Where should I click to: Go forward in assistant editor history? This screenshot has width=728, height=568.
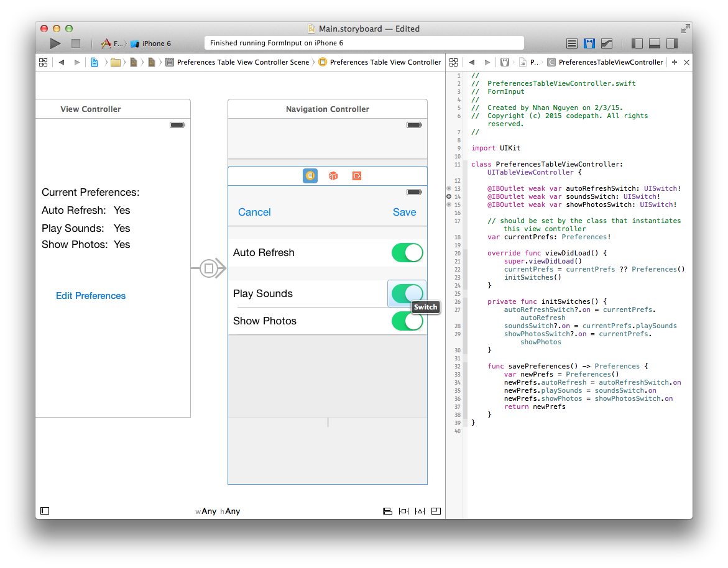click(487, 62)
